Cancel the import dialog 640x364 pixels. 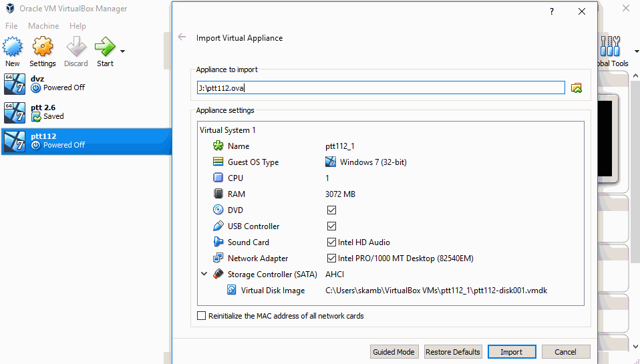[566, 352]
